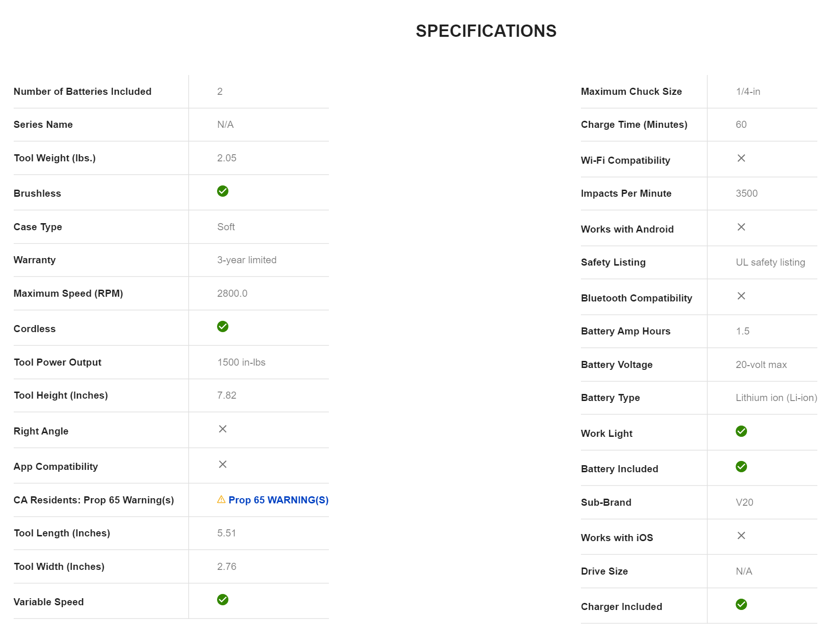
Task: Click the Brushless green checkmark icon
Action: point(223,191)
